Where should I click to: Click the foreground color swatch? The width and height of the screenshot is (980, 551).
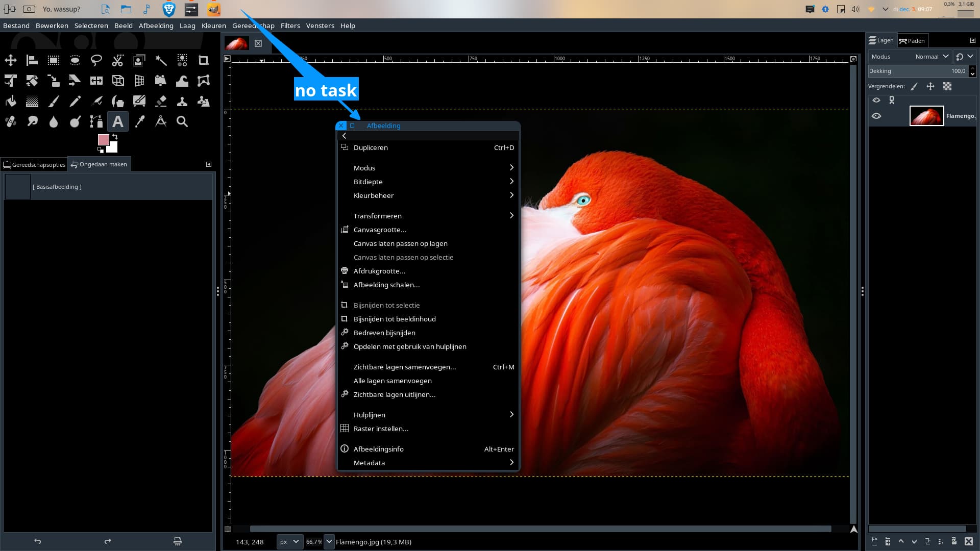104,139
